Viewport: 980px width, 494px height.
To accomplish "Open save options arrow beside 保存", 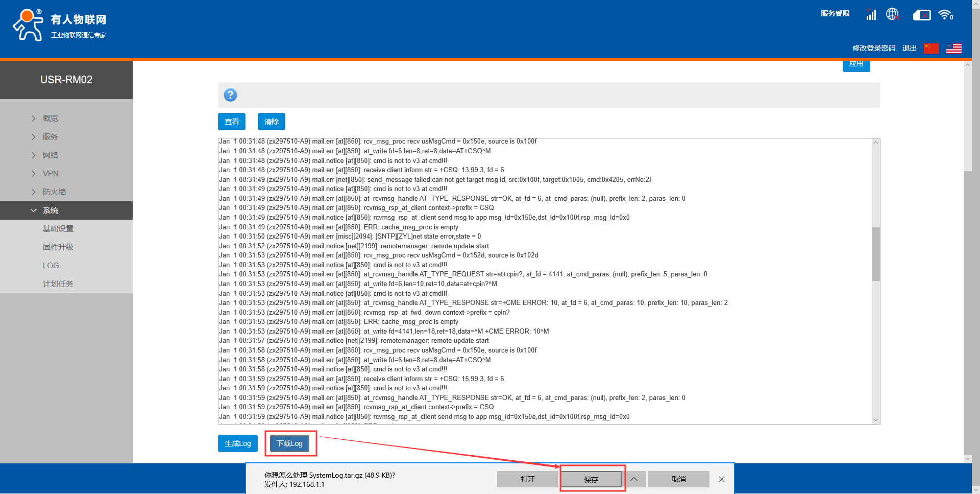I will point(634,479).
